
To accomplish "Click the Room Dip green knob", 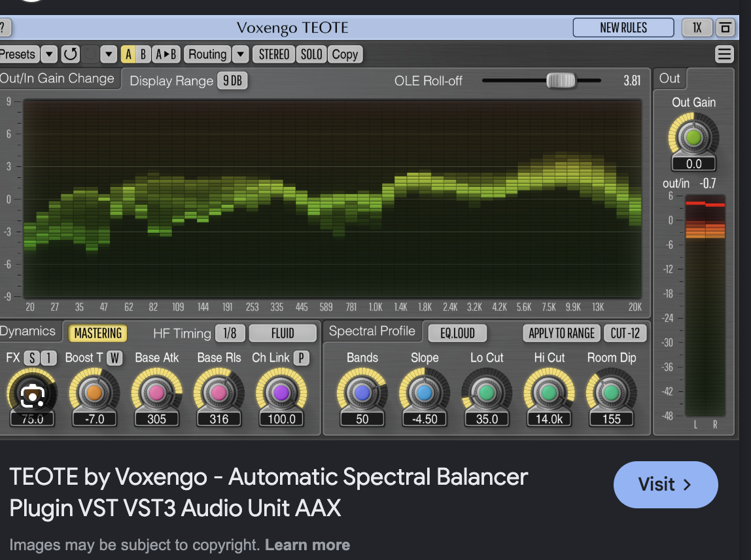I will click(x=611, y=393).
